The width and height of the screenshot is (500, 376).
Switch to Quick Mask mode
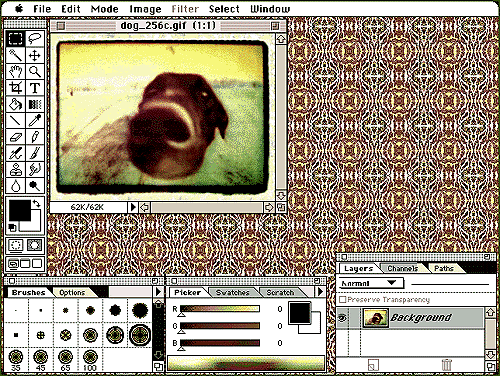pos(34,245)
